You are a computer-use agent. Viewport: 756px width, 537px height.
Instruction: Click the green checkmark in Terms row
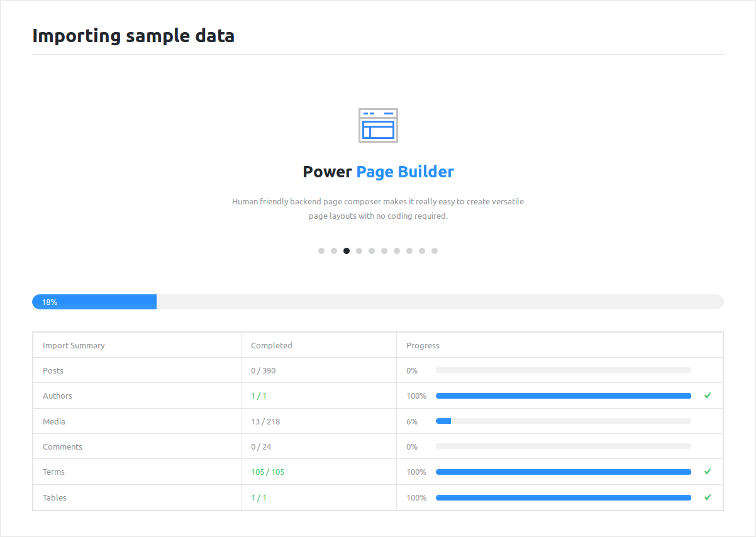tap(708, 472)
